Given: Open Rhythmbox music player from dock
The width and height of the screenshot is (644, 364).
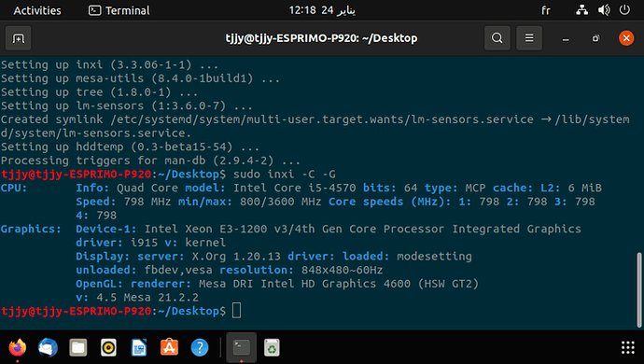Looking at the screenshot, I should point(108,348).
